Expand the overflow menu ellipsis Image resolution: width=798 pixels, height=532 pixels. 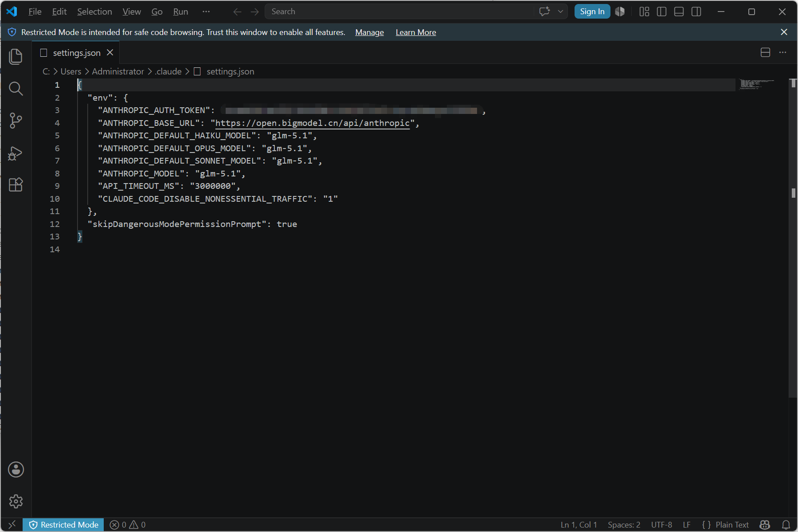coord(206,12)
